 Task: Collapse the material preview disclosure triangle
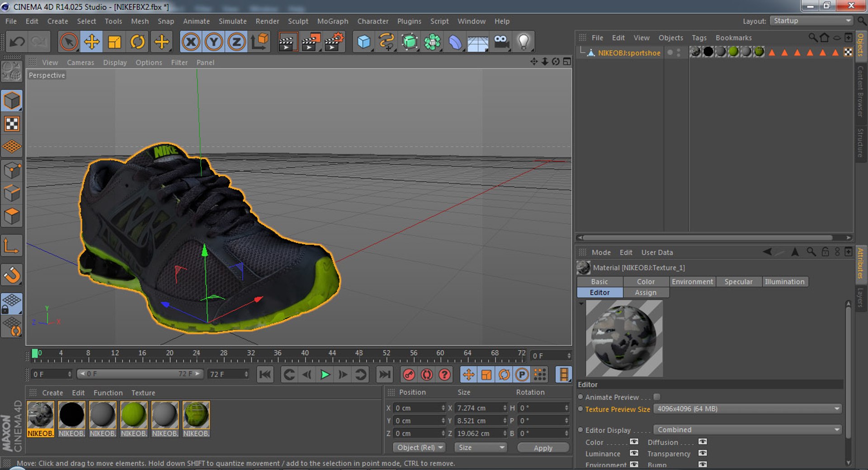[x=581, y=304]
